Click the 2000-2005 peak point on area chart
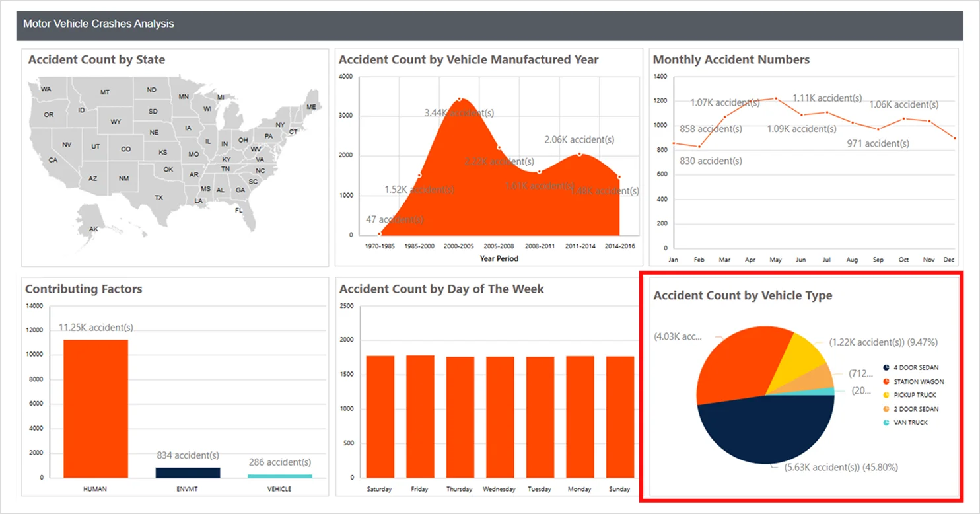This screenshot has width=980, height=514. [460, 99]
